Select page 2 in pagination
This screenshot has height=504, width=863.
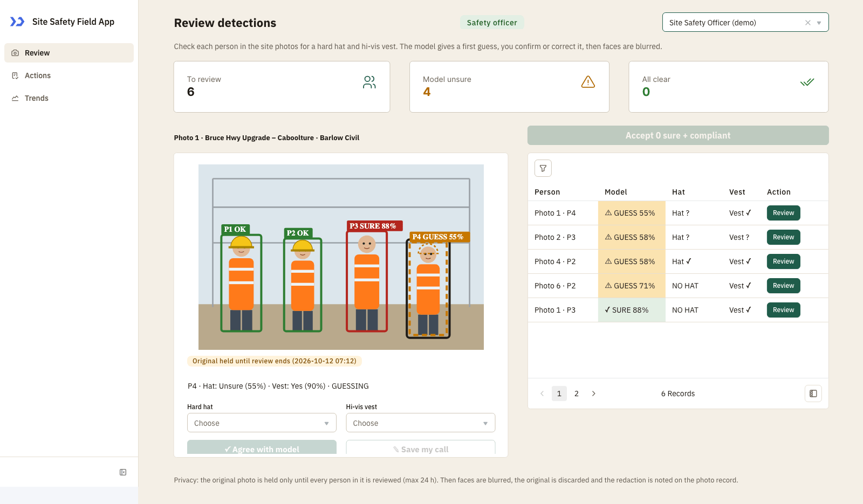tap(577, 393)
